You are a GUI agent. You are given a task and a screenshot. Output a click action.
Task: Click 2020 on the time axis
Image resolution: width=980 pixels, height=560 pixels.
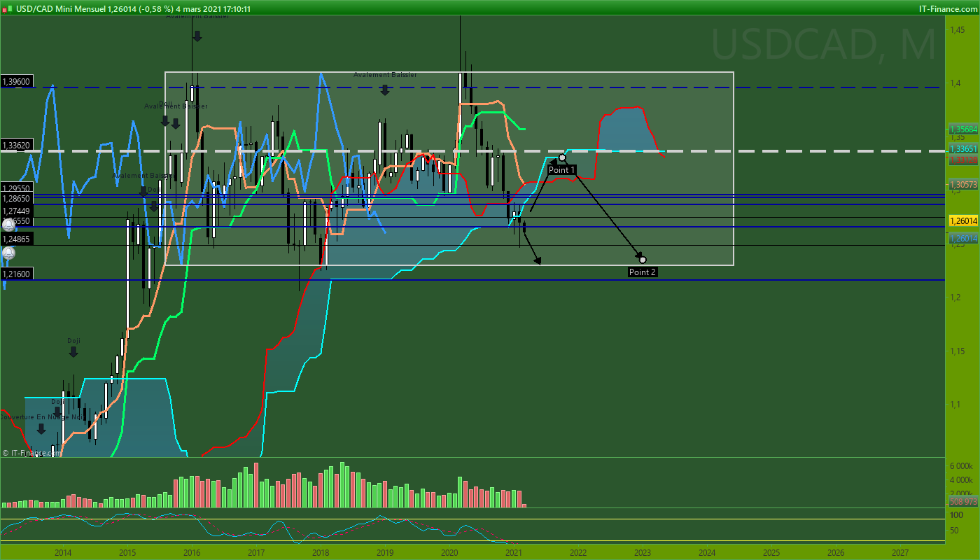[x=449, y=553]
